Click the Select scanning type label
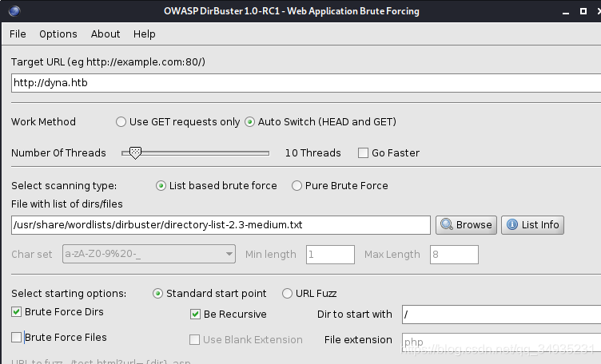This screenshot has width=601, height=364. 64,186
